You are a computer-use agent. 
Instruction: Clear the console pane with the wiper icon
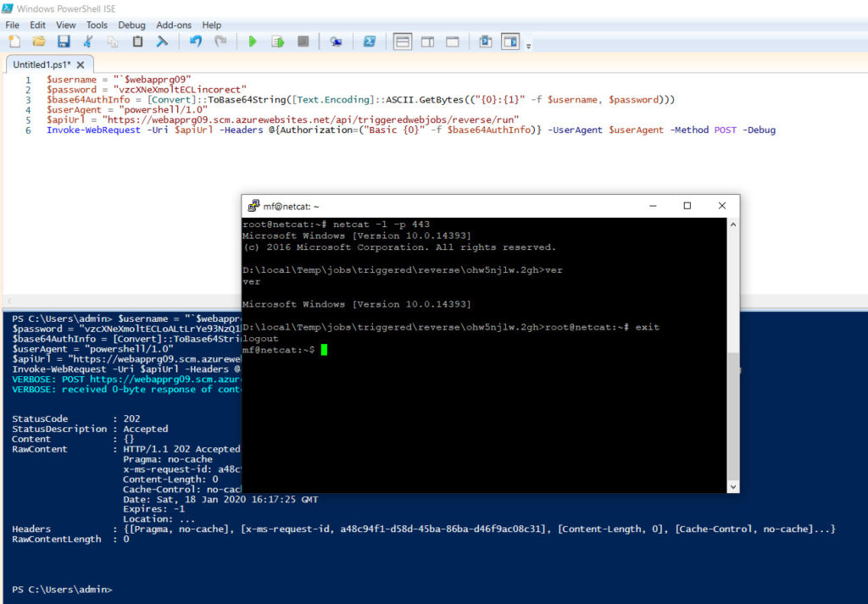pos(162,42)
